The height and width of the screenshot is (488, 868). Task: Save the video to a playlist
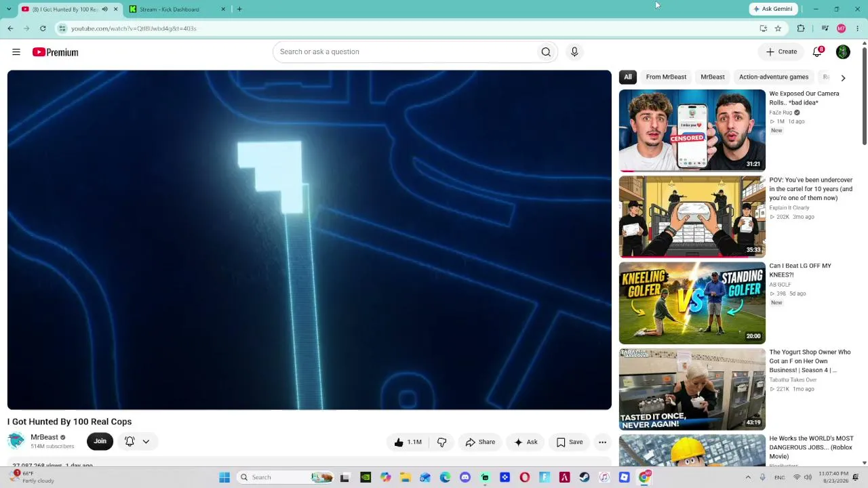(570, 442)
